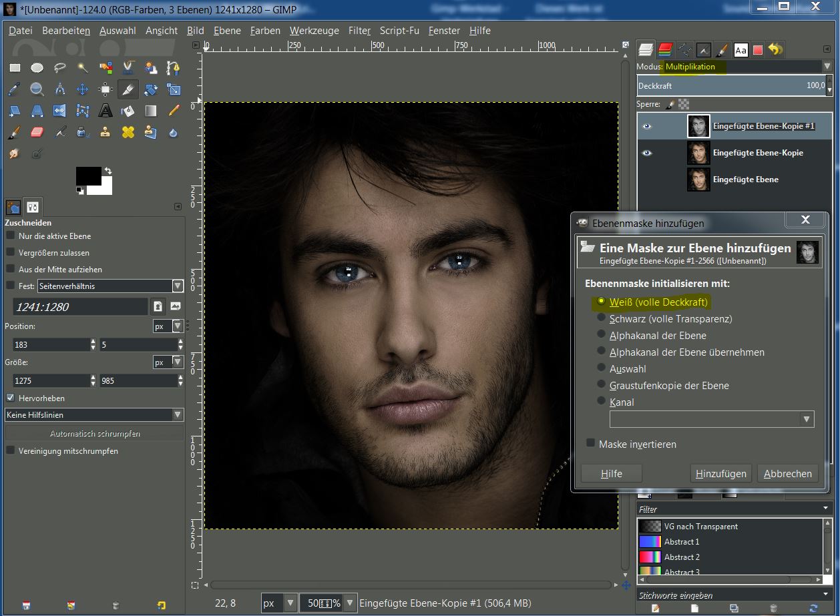Screen dimensions: 840x616
Task: Open the Filter menu
Action: pyautogui.click(x=359, y=31)
